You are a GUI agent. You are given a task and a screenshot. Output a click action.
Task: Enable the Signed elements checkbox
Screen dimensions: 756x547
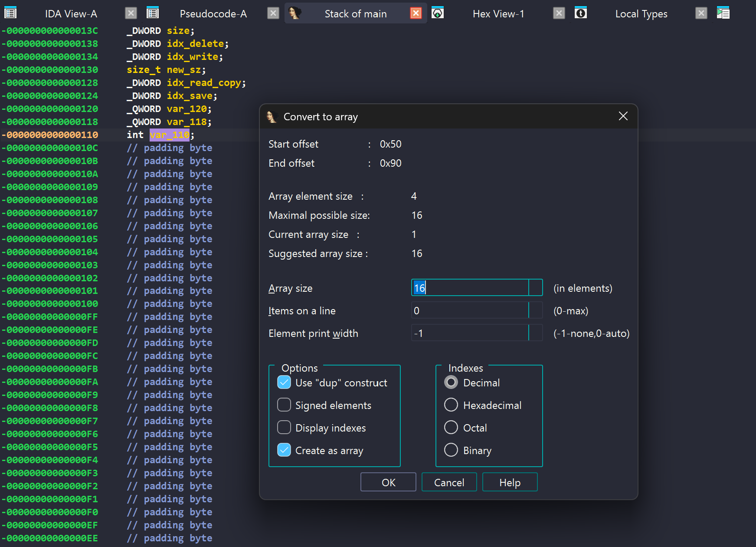[284, 405]
